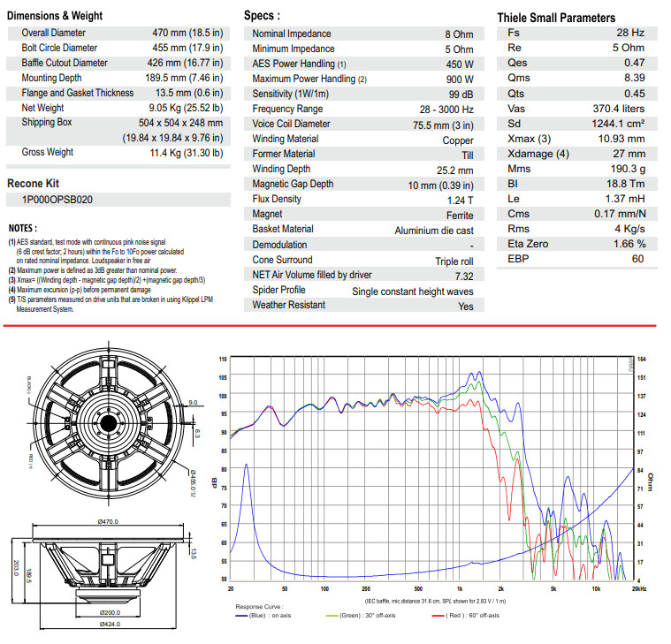The image size is (671, 644).
Task: Select the Fs value '28 Hz'
Action: click(630, 33)
